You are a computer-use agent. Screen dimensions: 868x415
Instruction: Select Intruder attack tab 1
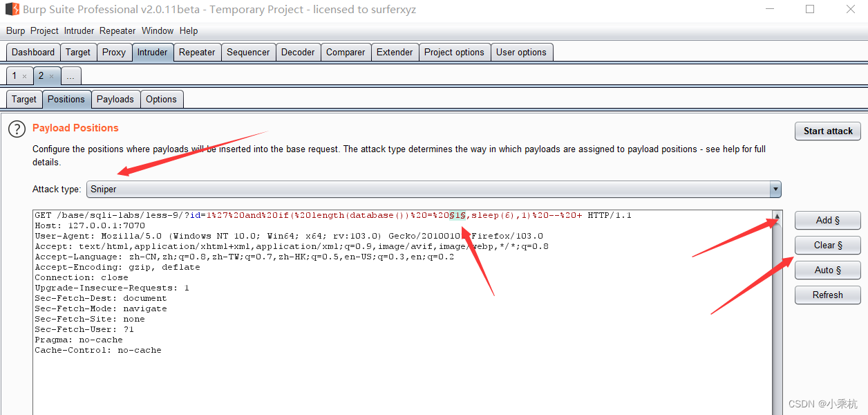click(15, 76)
